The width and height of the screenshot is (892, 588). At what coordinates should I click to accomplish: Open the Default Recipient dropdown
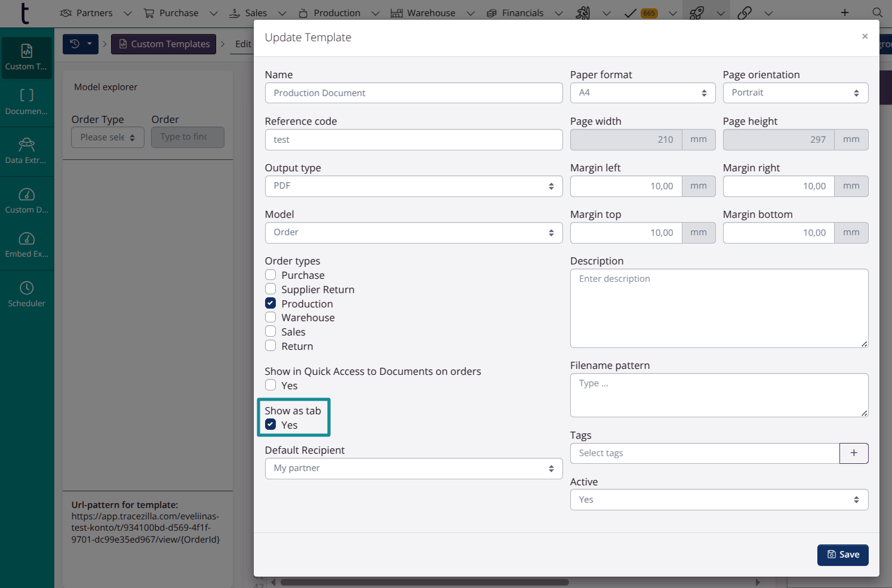point(413,469)
